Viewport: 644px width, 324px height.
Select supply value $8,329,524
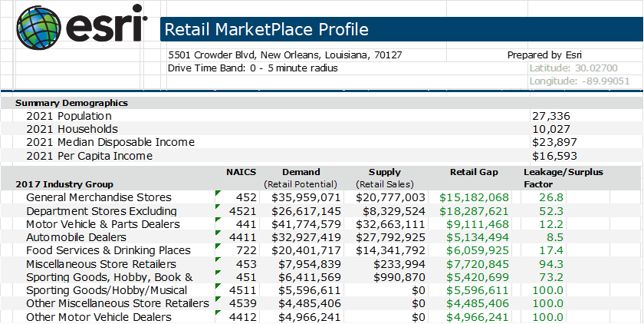pos(394,211)
